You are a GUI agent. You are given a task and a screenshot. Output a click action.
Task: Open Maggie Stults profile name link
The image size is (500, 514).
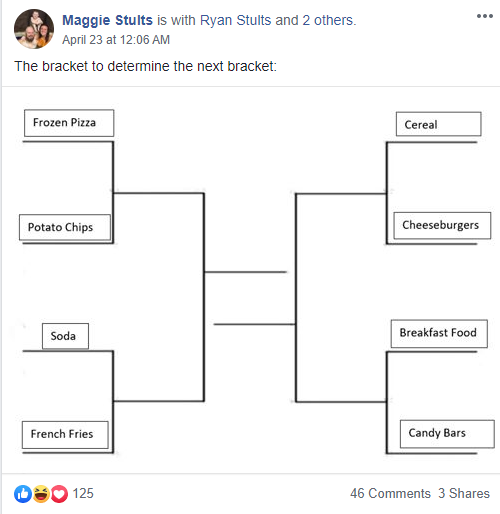tap(107, 20)
